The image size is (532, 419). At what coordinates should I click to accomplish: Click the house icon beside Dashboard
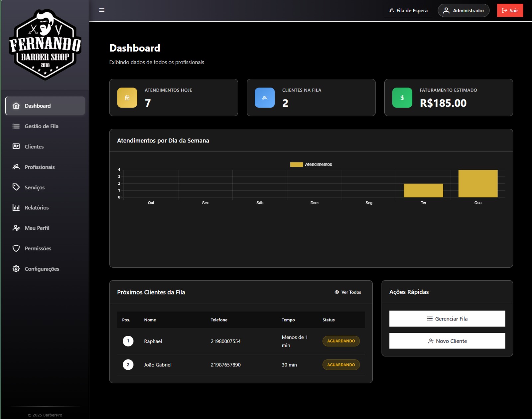point(16,106)
